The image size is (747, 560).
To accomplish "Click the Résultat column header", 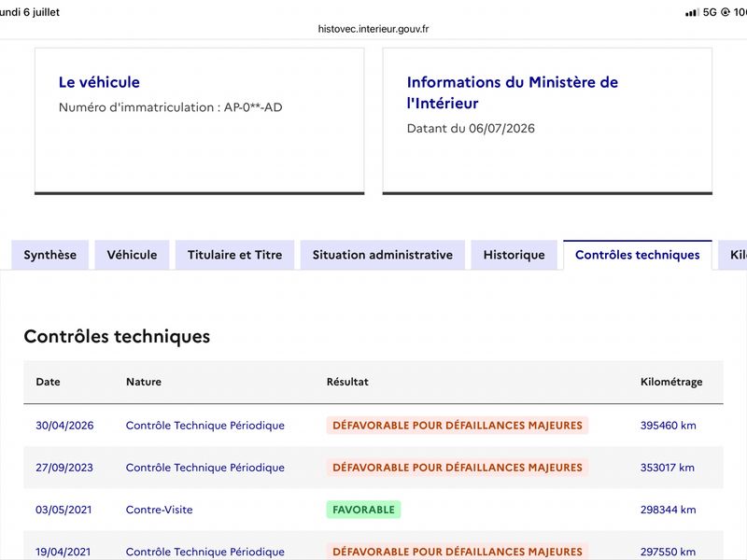I will tap(347, 382).
